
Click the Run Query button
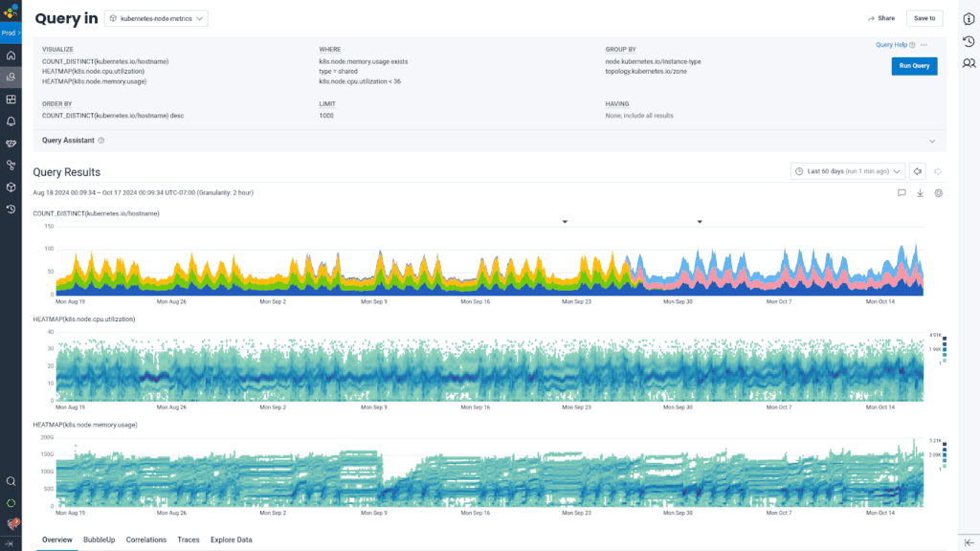(914, 66)
